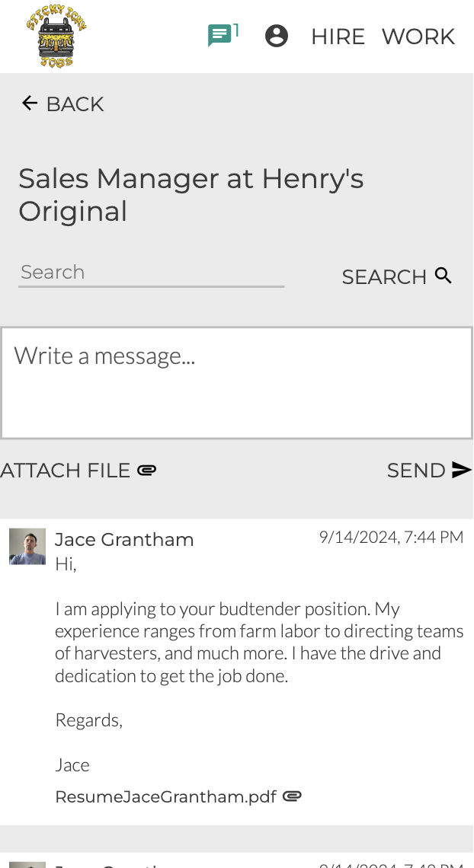Open the ResumeJaceGrantham.pdf attachment
474x868 pixels.
click(x=165, y=797)
